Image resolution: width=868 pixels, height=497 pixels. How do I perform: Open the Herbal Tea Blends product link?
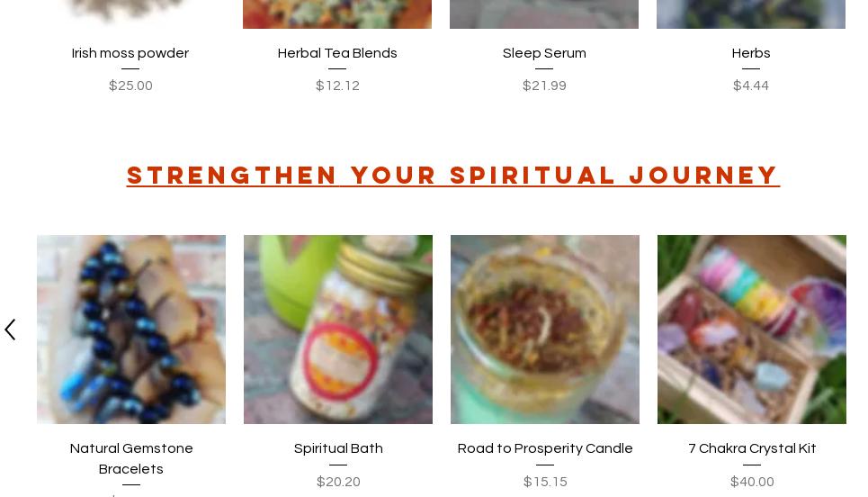click(337, 53)
